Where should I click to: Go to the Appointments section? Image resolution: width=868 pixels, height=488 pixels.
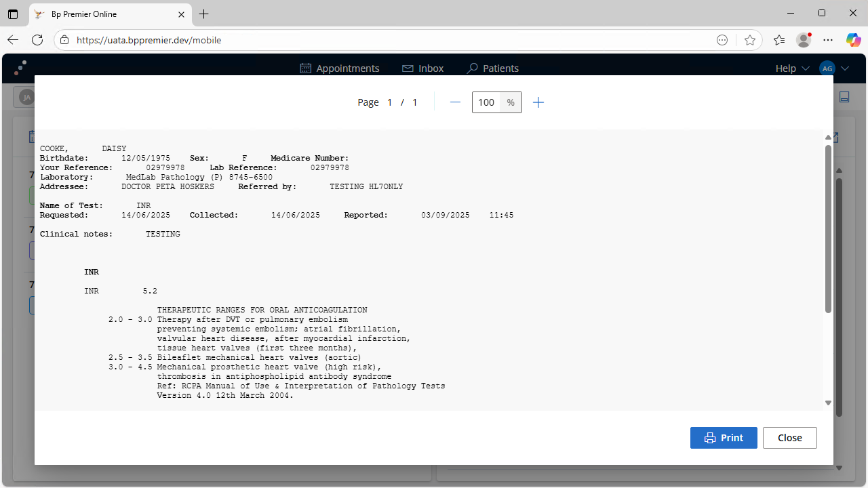340,68
